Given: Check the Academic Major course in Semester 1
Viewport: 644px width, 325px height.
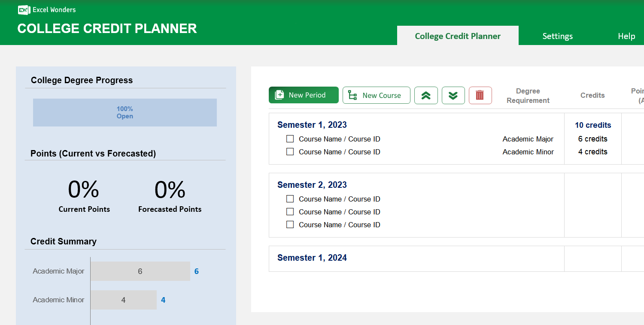Looking at the screenshot, I should 290,138.
